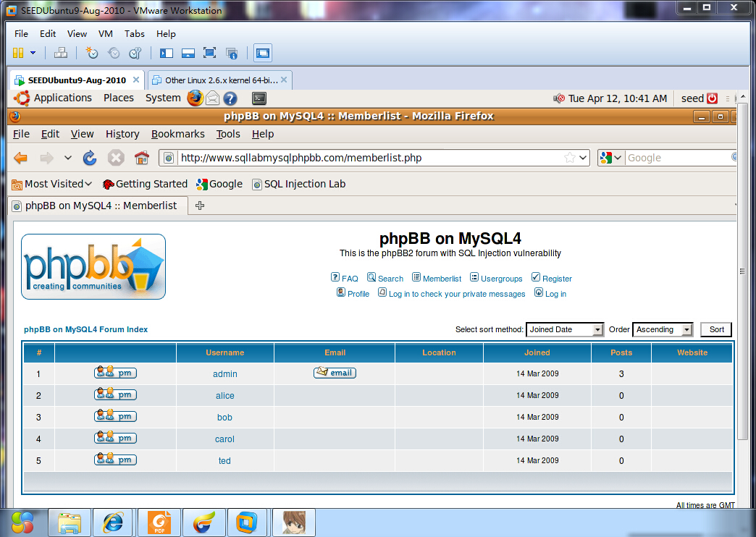Click the muted volume icon in panel
This screenshot has height=537, width=756.
point(559,98)
